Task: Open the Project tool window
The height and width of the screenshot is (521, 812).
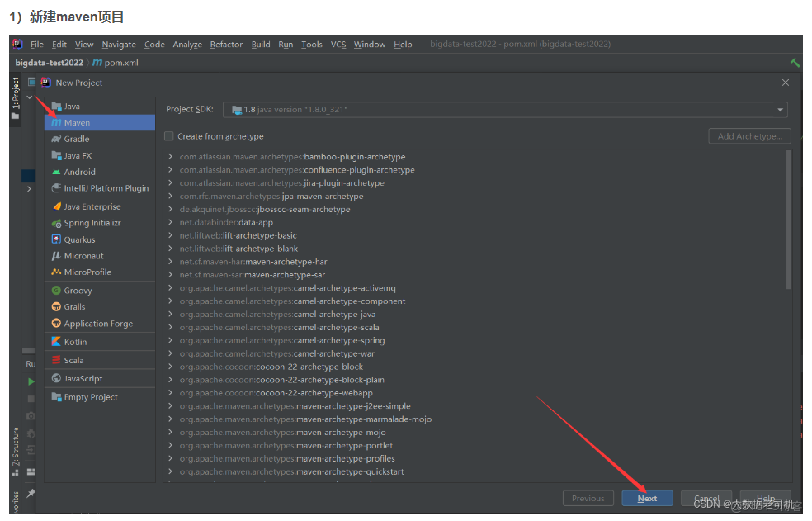Action: [15, 89]
